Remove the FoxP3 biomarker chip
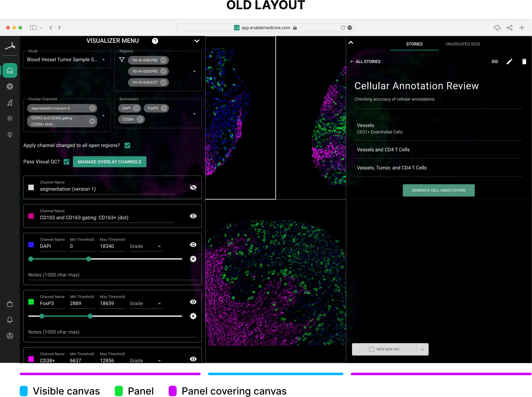532x397 pixels. (x=164, y=108)
